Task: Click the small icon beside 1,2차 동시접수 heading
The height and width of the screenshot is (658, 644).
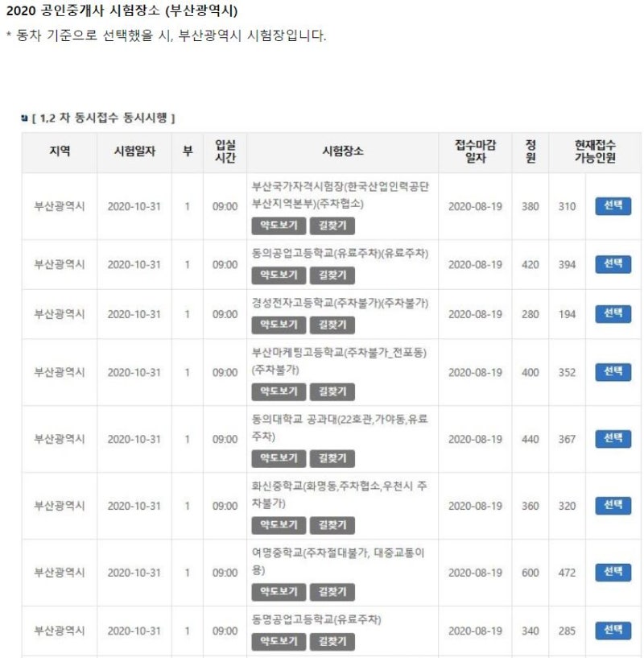Action: [24, 118]
